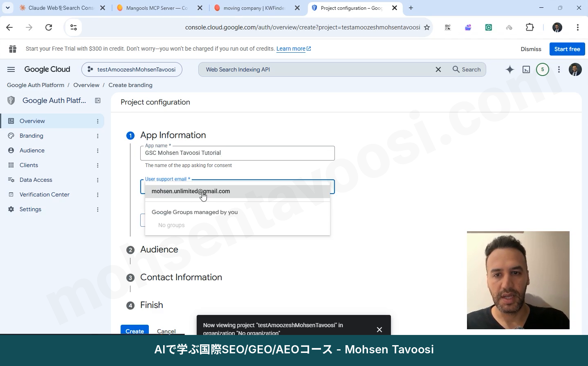588x366 pixels.
Task: Dismiss the project notification toast
Action: click(x=379, y=330)
